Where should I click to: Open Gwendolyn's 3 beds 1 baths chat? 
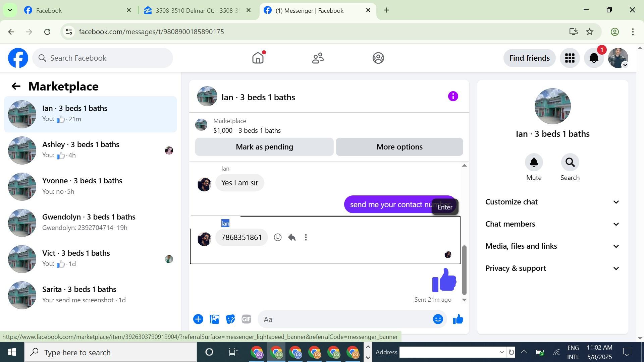91,223
